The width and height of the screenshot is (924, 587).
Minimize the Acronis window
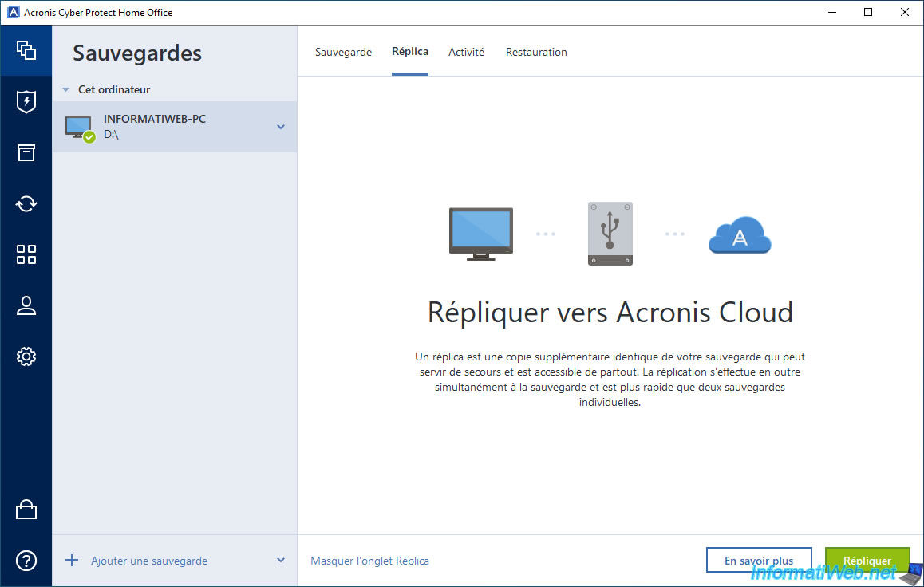[832, 13]
